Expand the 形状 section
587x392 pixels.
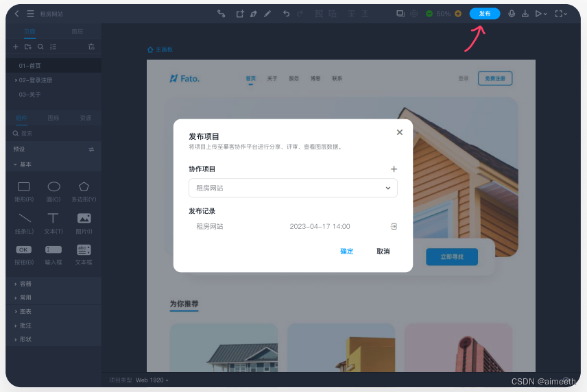pyautogui.click(x=15, y=340)
